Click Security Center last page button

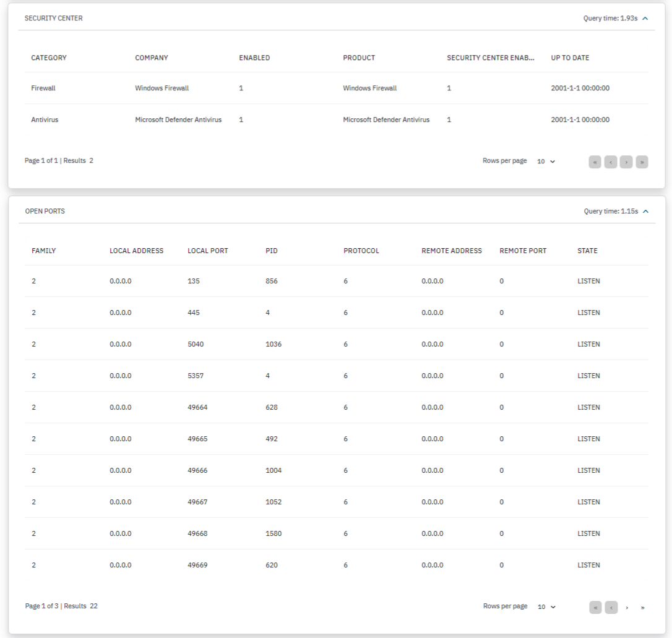click(642, 162)
